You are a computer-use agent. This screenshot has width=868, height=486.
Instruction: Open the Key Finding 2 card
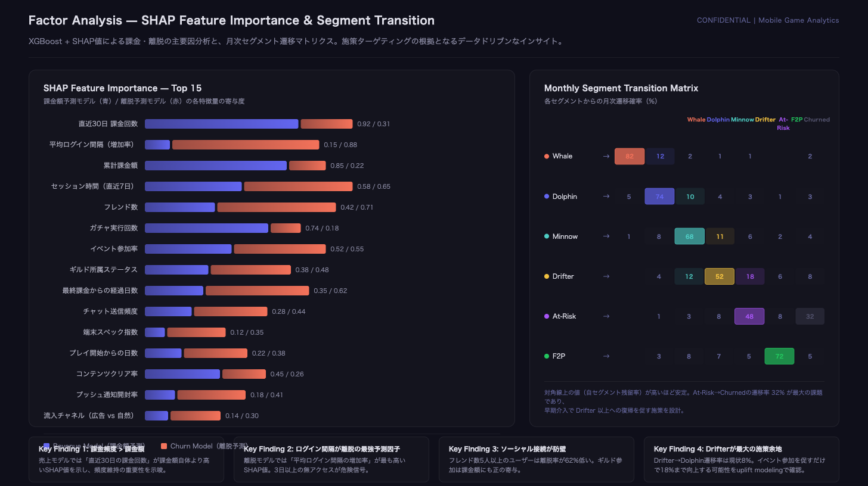coord(331,459)
